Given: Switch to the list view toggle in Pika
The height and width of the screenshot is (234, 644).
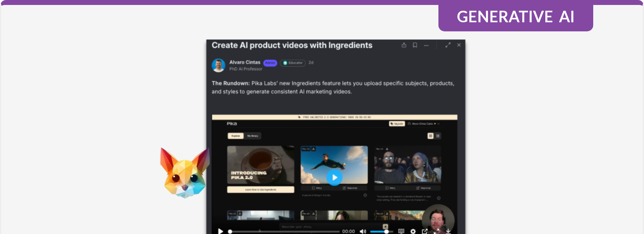Looking at the screenshot, I should coord(438,136).
